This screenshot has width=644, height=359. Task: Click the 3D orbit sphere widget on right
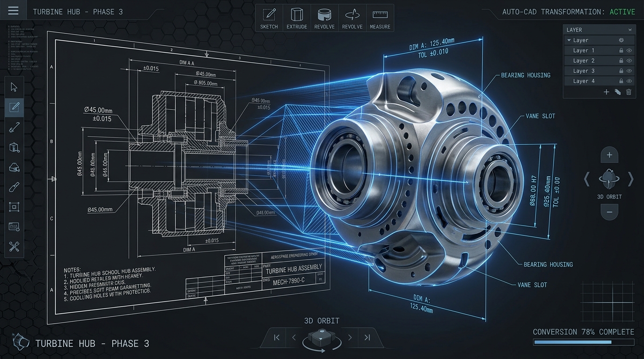point(609,179)
